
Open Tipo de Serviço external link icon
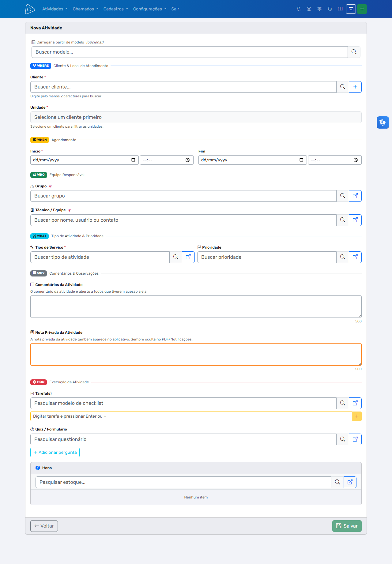click(188, 257)
